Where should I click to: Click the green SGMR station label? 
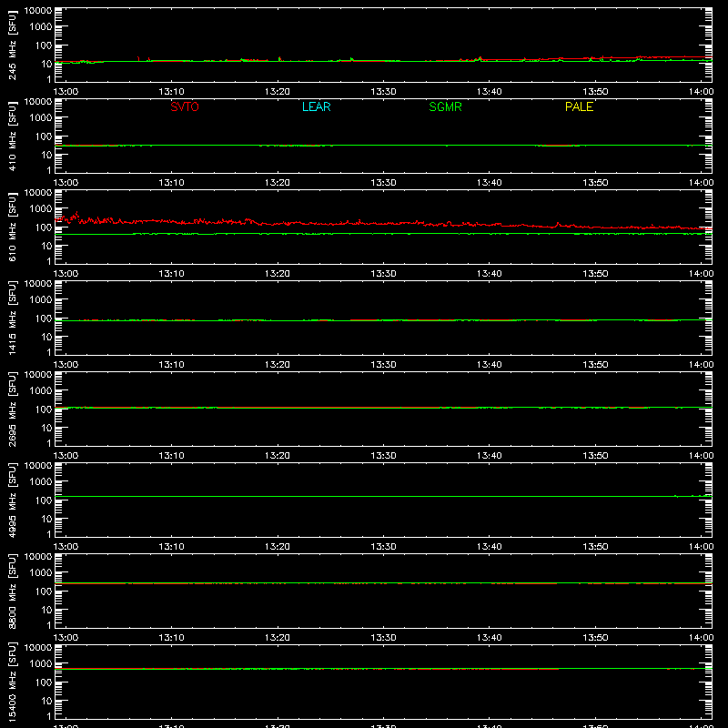click(x=445, y=106)
